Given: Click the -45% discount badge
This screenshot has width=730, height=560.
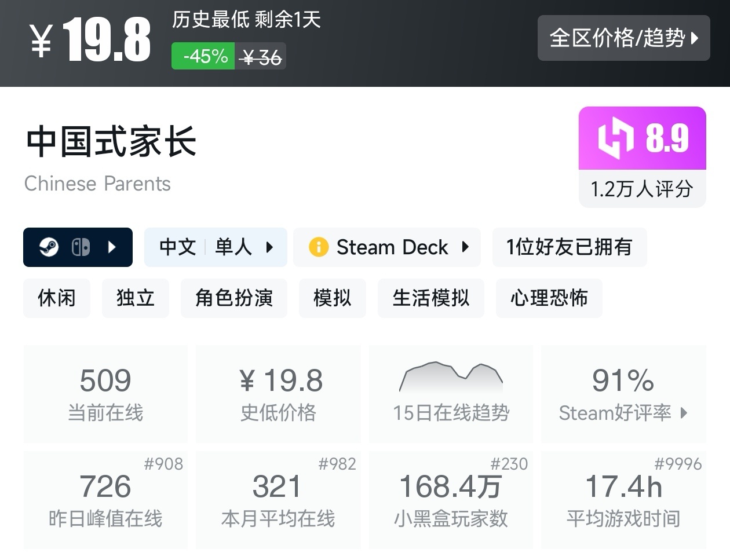Looking at the screenshot, I should tap(203, 56).
